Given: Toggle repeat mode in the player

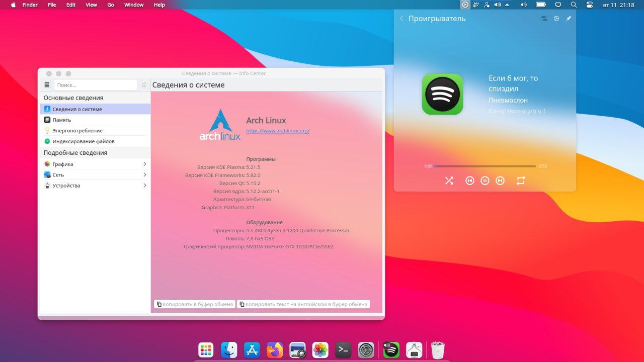Looking at the screenshot, I should (521, 180).
